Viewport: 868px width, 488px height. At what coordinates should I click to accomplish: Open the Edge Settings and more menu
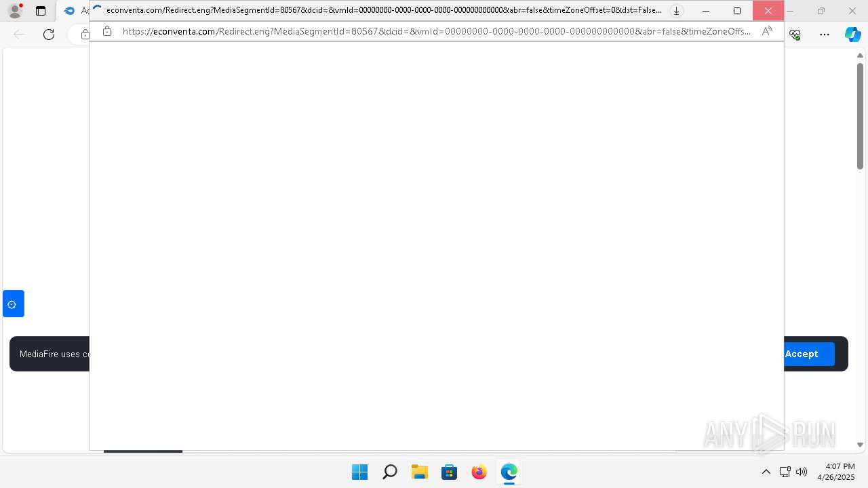click(825, 35)
